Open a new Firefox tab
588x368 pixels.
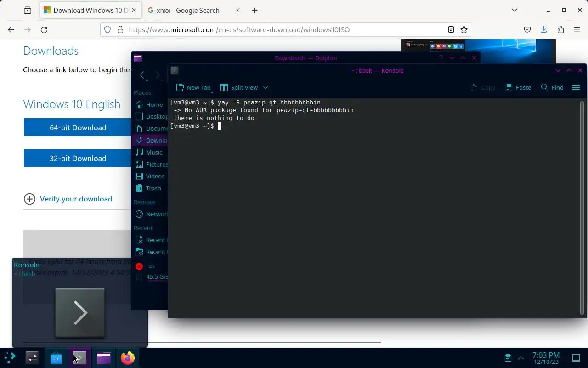tap(255, 10)
